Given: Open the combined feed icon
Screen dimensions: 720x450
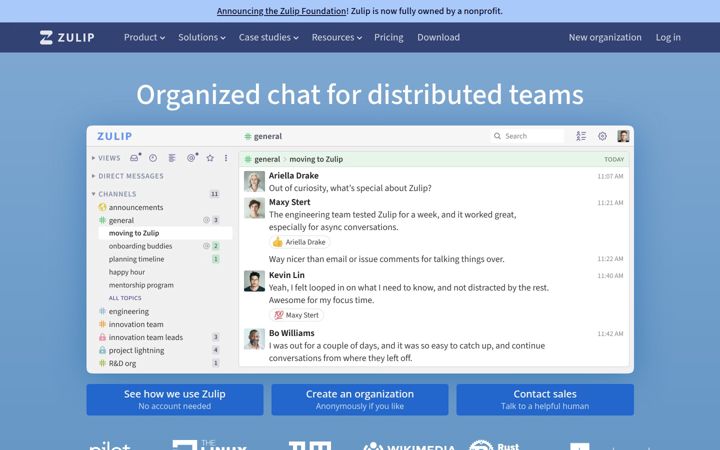Looking at the screenshot, I should 172,158.
